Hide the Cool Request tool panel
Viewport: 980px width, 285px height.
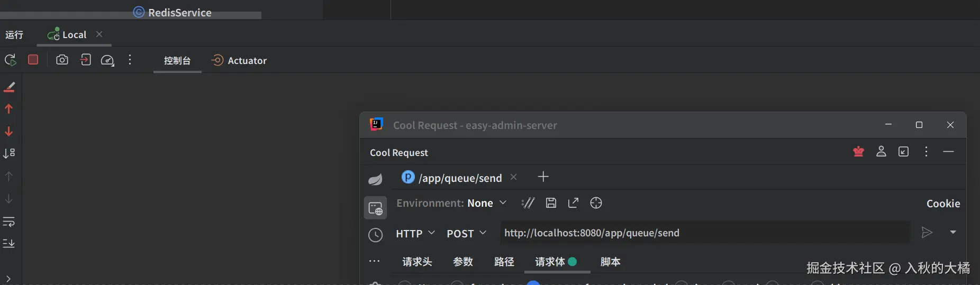948,152
